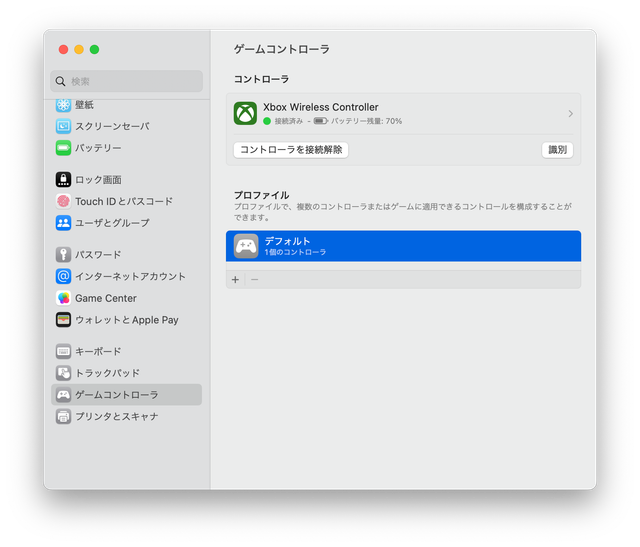Viewport: 640px width, 547px height.
Task: Click the バッテリー残量: 70% text
Action: point(367,121)
